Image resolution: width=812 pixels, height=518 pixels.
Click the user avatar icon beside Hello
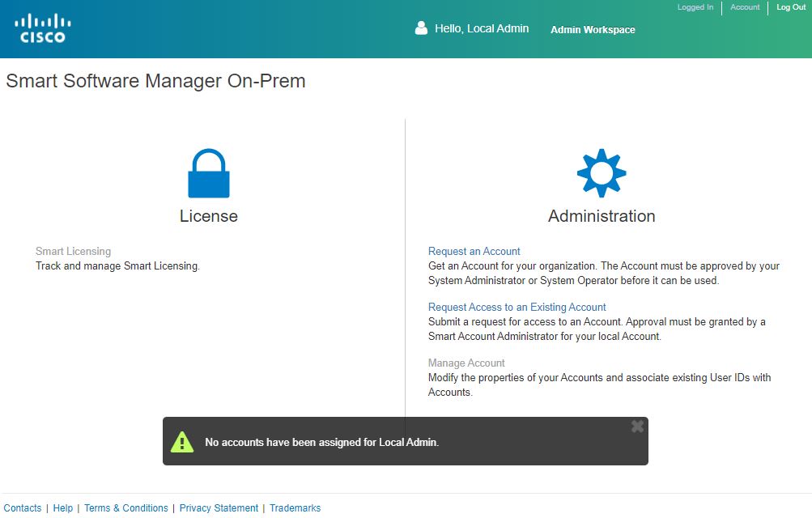[x=421, y=28]
